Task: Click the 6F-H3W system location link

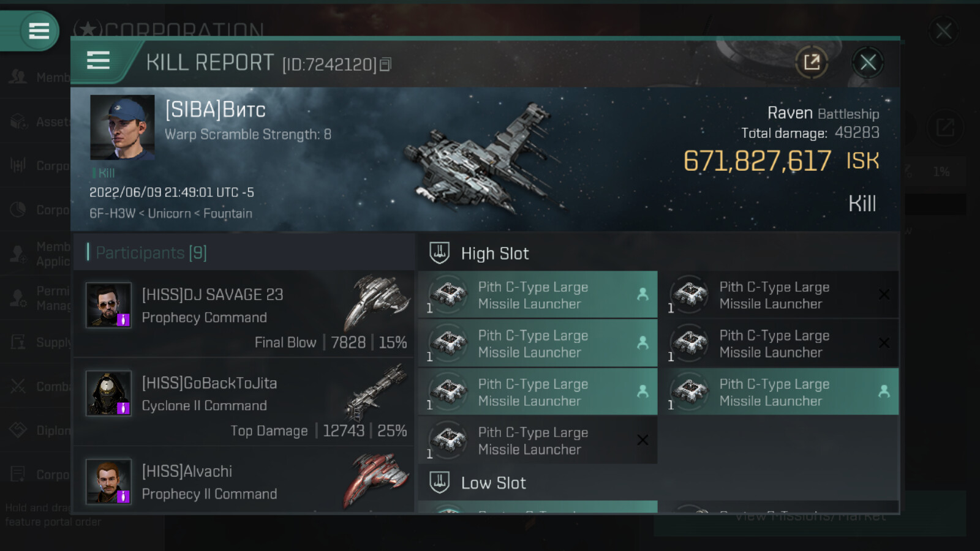Action: pos(112,213)
